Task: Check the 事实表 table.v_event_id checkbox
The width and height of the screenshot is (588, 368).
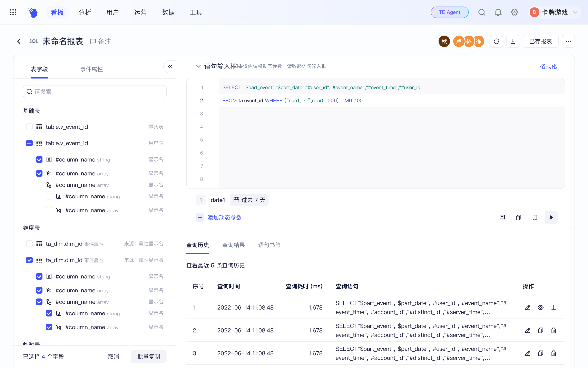Action: click(29, 127)
